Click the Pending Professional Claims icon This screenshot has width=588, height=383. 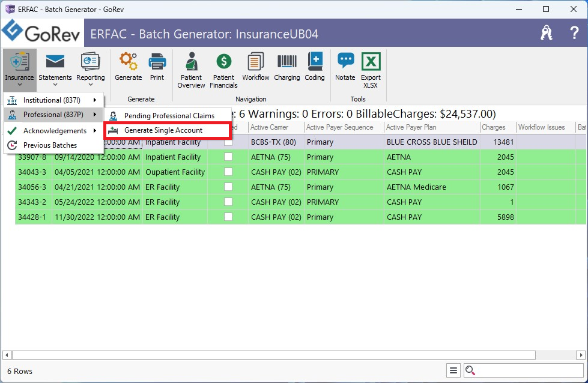click(114, 116)
